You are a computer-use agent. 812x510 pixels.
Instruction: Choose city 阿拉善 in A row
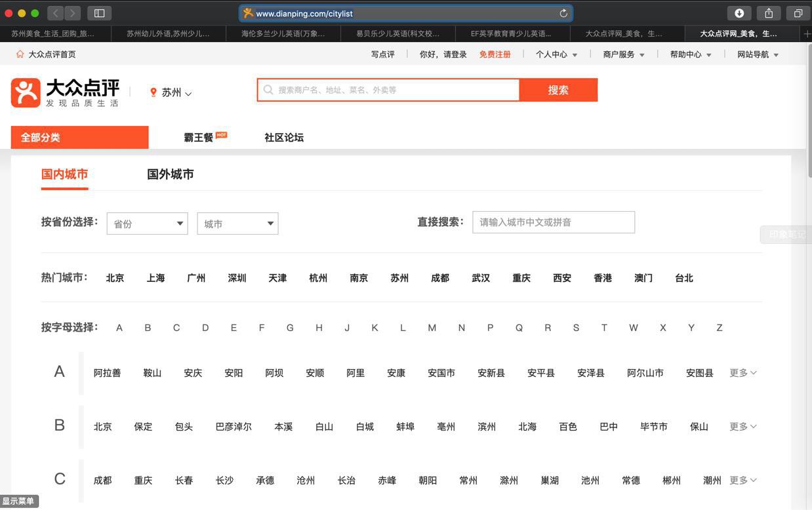pyautogui.click(x=108, y=373)
